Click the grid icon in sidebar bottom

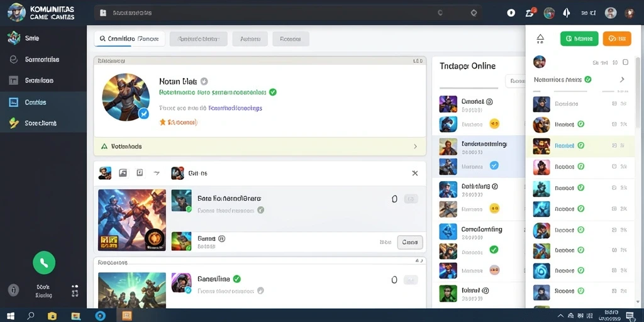(x=75, y=291)
